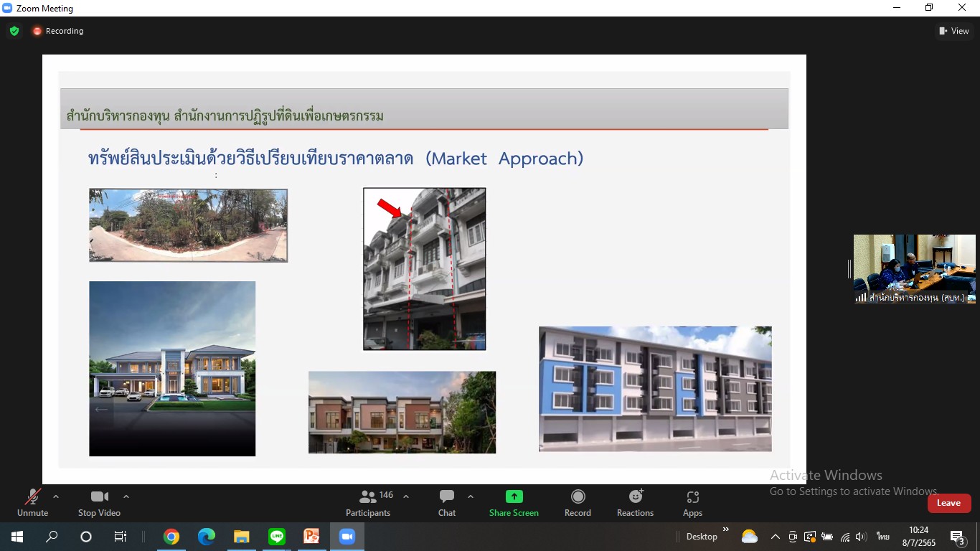Expand chat options arrow

[x=471, y=496]
